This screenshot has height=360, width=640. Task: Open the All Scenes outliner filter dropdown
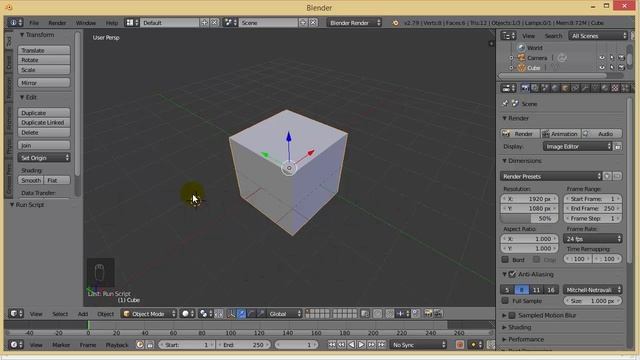598,36
